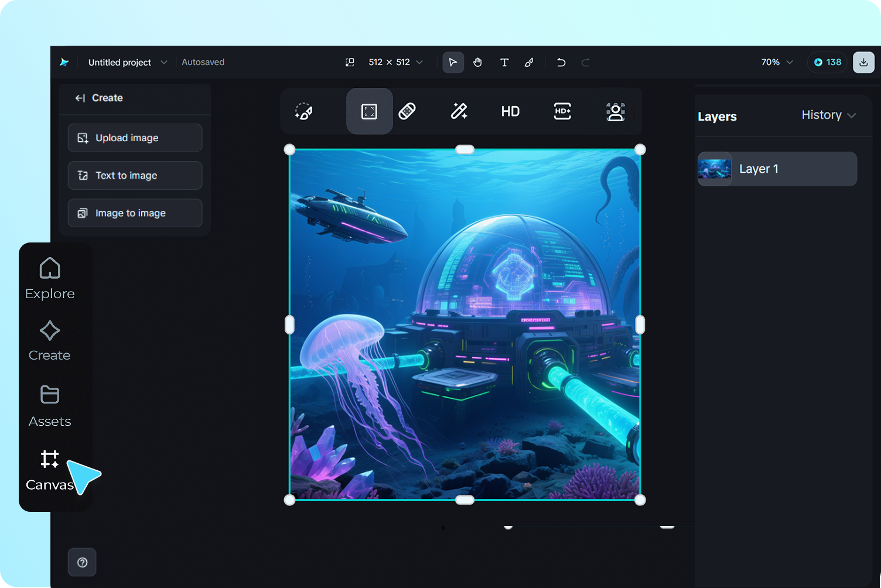Undo the last action
881x588 pixels.
(x=561, y=62)
